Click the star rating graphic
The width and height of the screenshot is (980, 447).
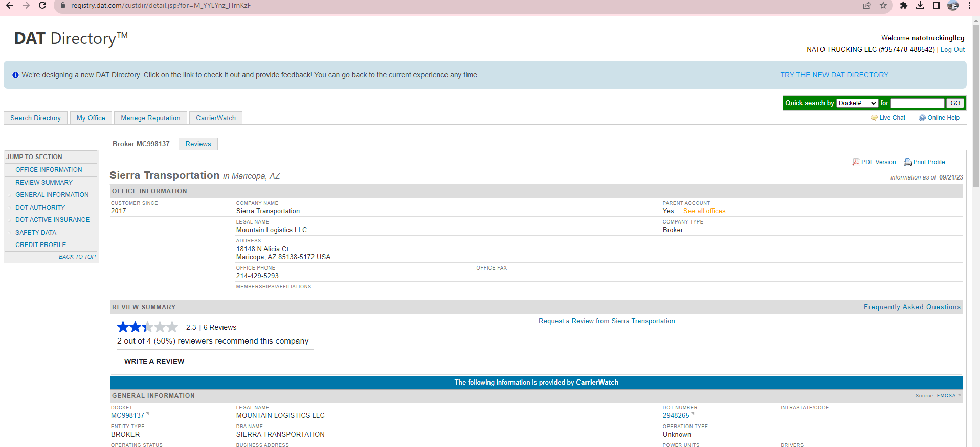pos(147,327)
